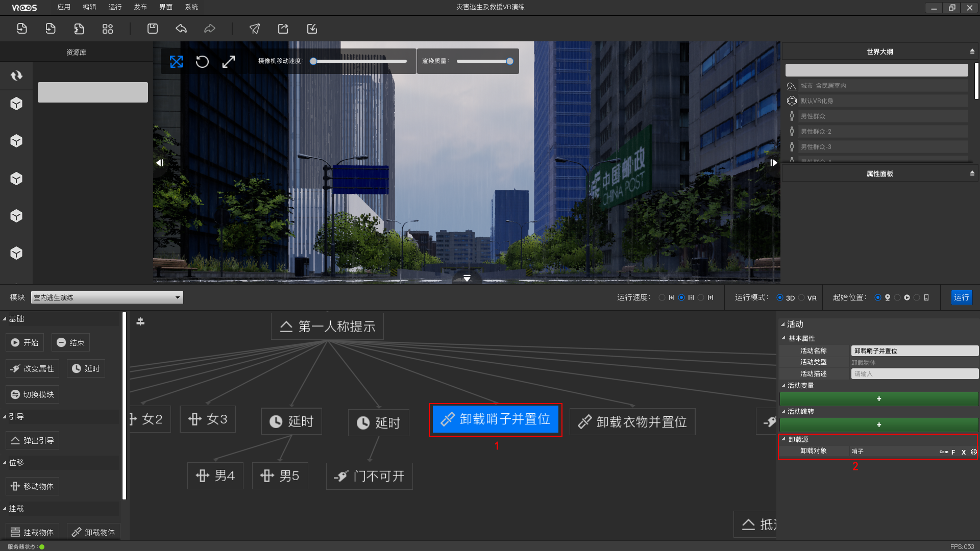The image size is (980, 551).
Task: Collapse the left panel with viewport left arrow
Action: tap(160, 163)
